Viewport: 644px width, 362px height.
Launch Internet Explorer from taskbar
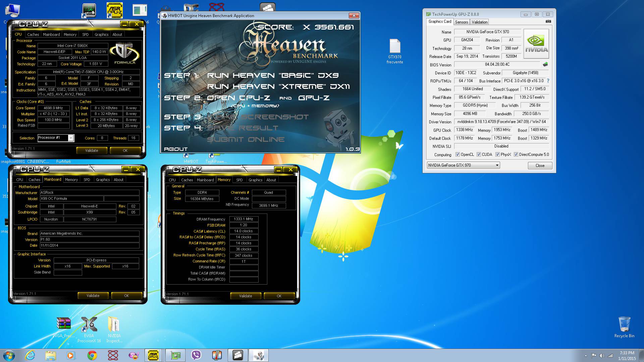(30, 355)
